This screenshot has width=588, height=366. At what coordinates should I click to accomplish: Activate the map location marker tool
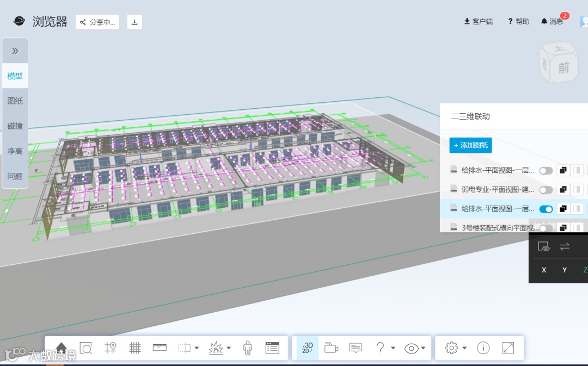[111, 348]
